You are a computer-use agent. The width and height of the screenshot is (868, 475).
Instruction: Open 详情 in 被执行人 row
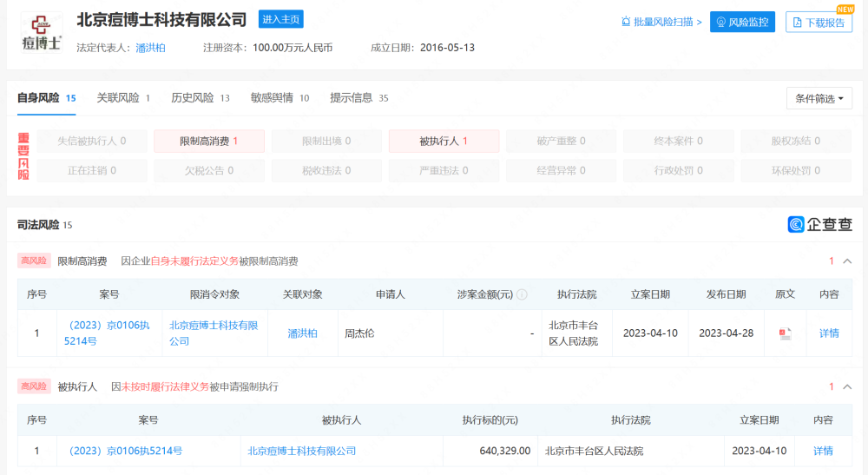coord(823,452)
